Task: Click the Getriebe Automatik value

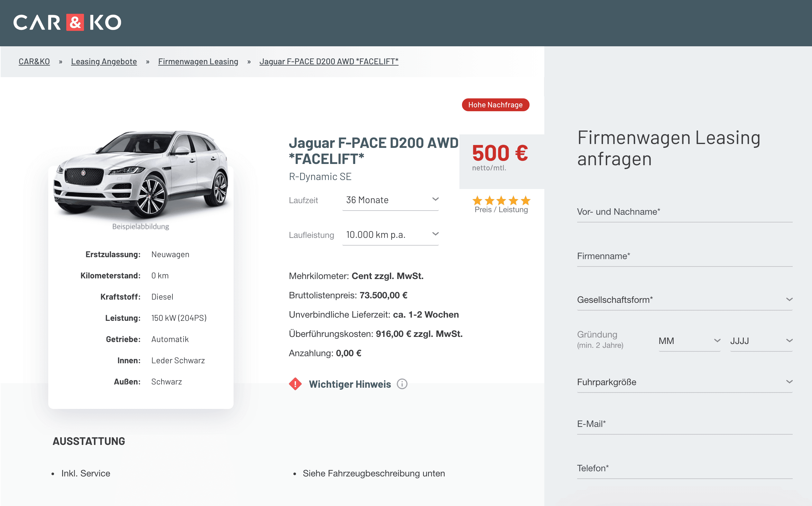Action: (170, 339)
